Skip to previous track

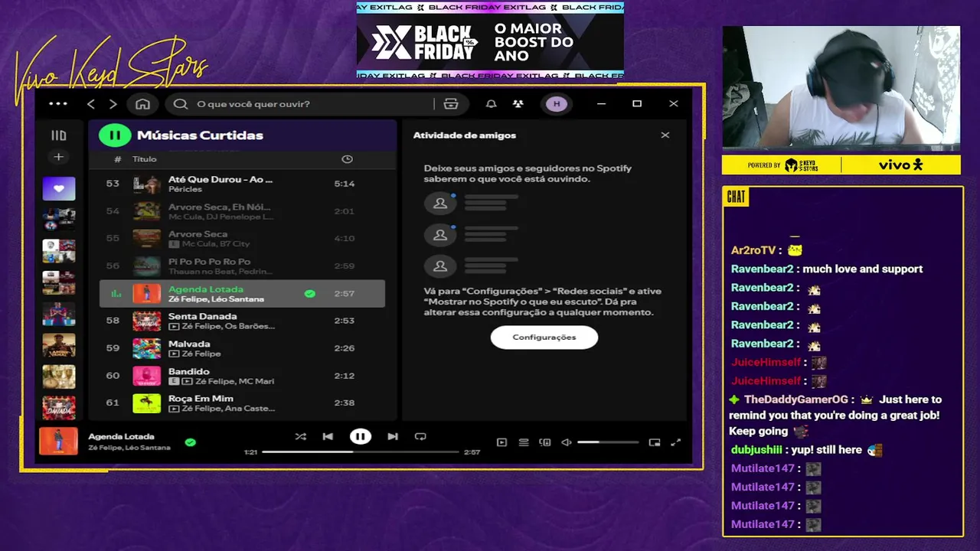click(328, 436)
